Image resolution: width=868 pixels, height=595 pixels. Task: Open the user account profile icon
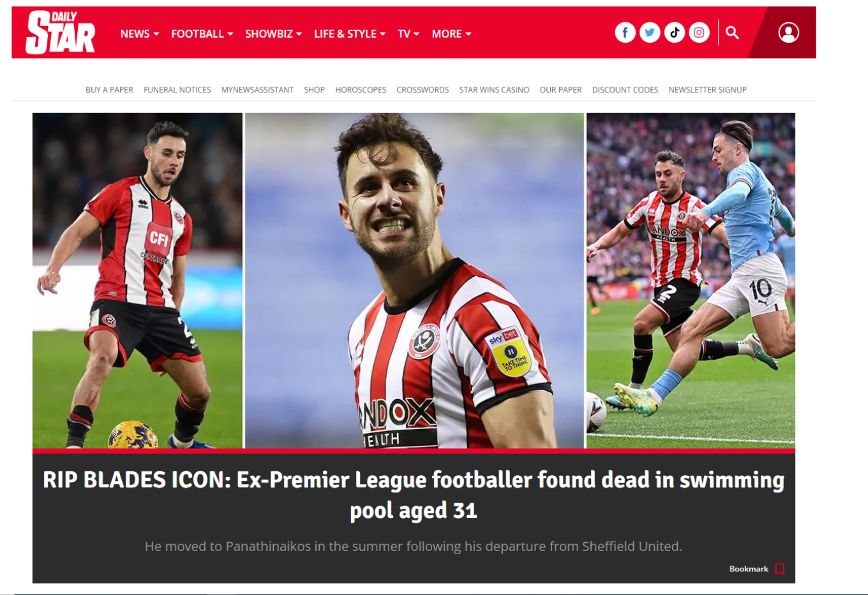789,33
